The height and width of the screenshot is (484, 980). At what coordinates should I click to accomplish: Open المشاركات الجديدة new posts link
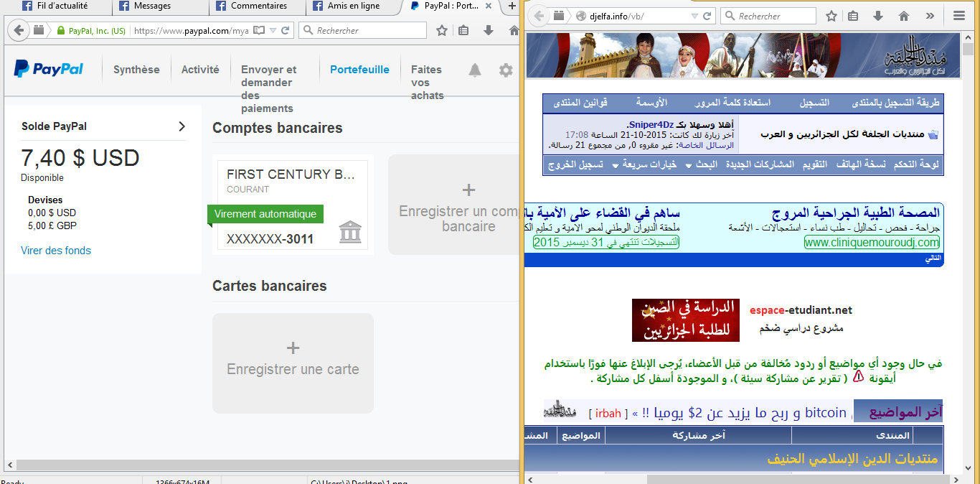tap(760, 164)
